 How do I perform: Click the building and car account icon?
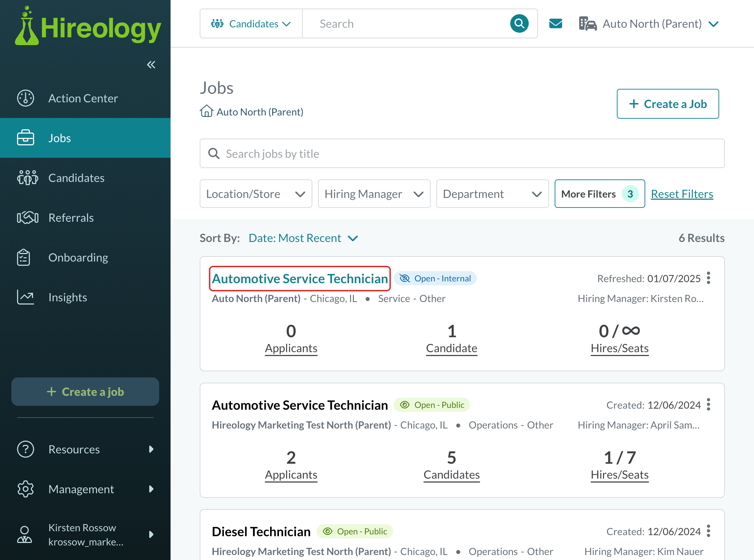click(588, 24)
